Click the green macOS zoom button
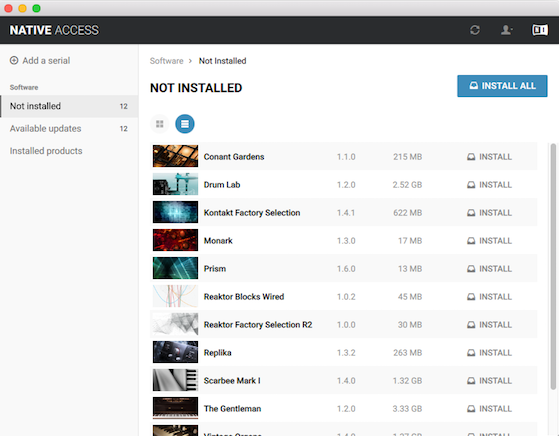 point(36,8)
